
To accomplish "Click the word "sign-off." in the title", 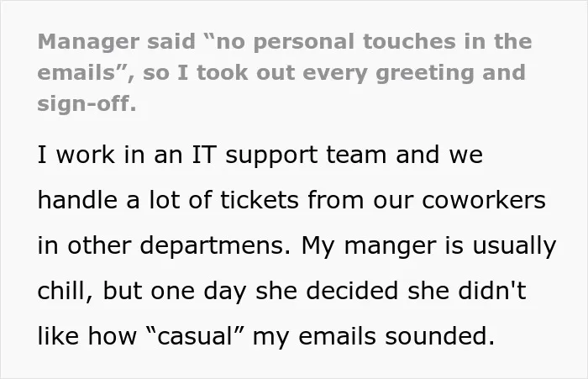I will 87,103.
